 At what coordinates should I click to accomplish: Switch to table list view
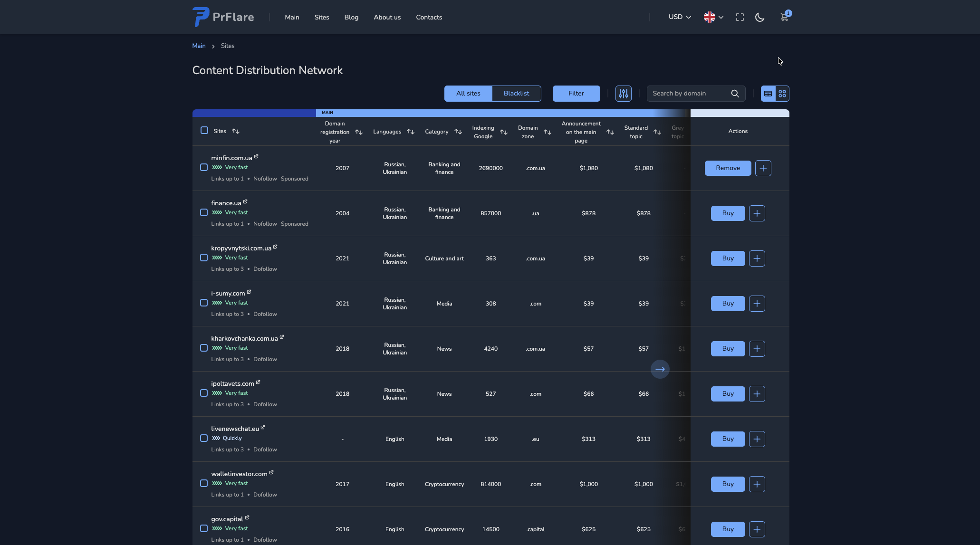click(768, 94)
